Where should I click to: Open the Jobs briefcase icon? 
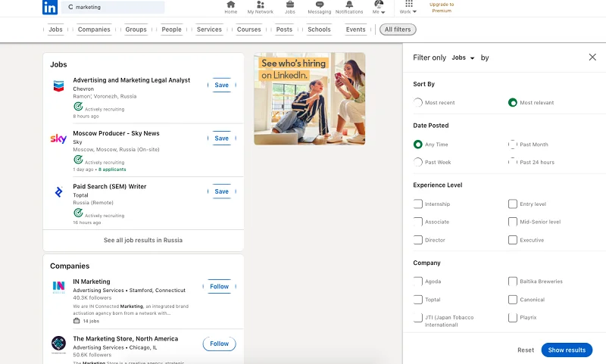tap(290, 5)
